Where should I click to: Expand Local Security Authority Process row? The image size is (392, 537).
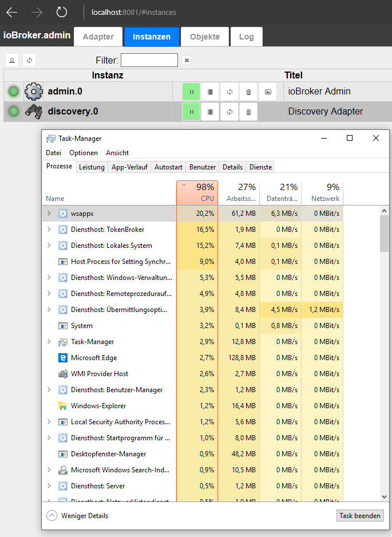(x=49, y=422)
